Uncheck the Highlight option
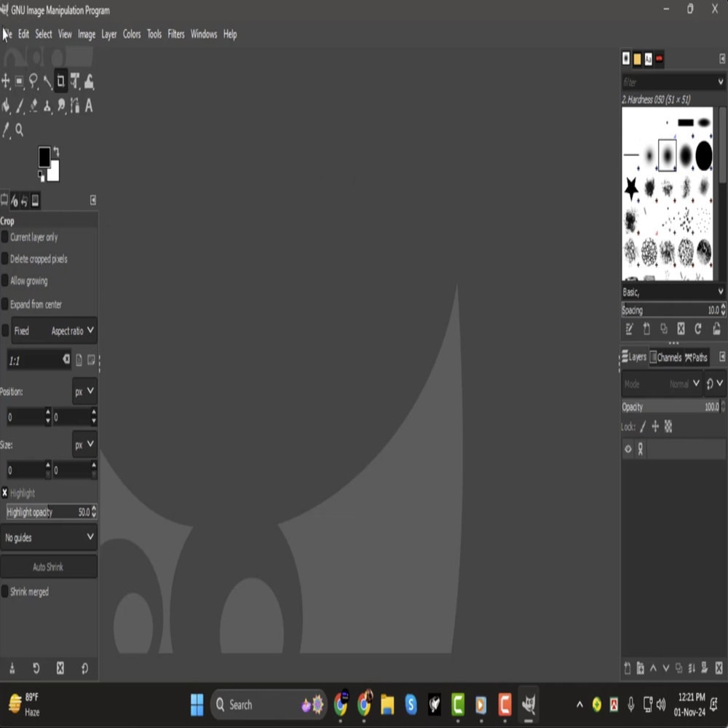 point(5,493)
